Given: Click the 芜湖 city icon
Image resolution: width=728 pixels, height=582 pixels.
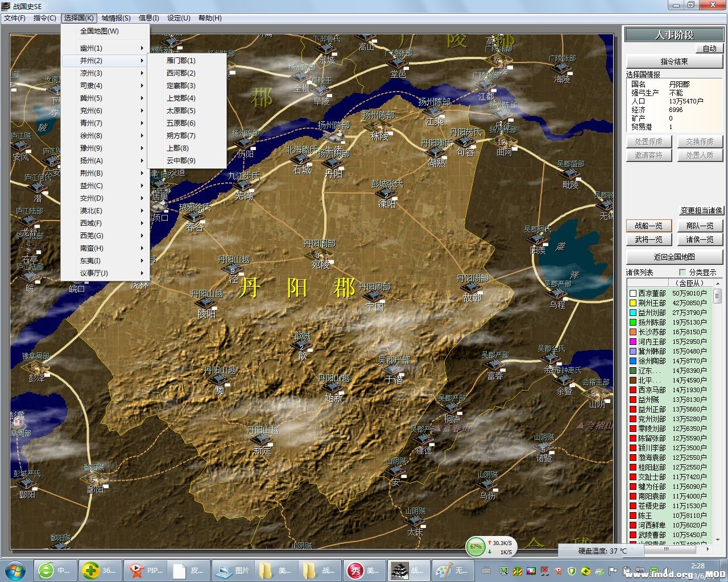Looking at the screenshot, I should click(x=243, y=186).
